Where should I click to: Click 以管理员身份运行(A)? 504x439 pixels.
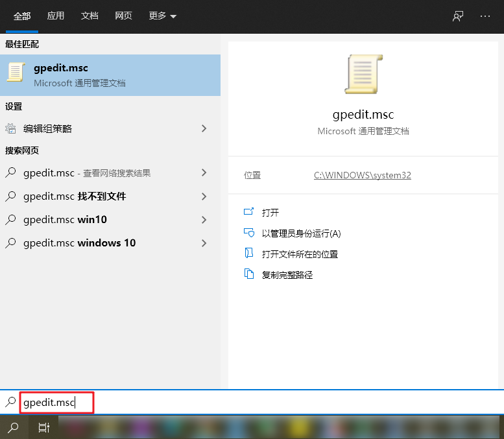(x=301, y=233)
